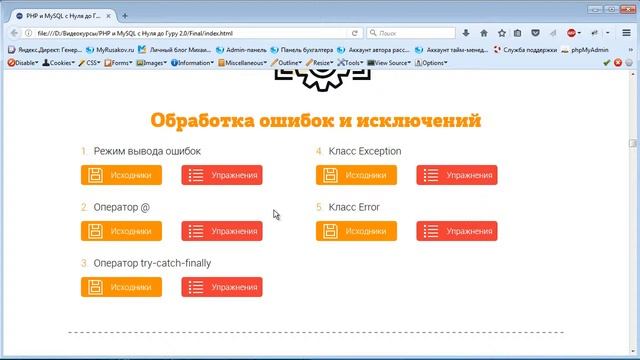Click the lesson title Режим вывода ошибок
This screenshot has width=640, height=360.
coord(147,151)
